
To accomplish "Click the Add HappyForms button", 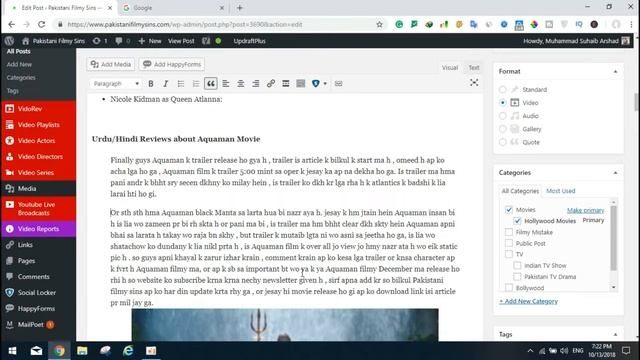I will coord(172,64).
